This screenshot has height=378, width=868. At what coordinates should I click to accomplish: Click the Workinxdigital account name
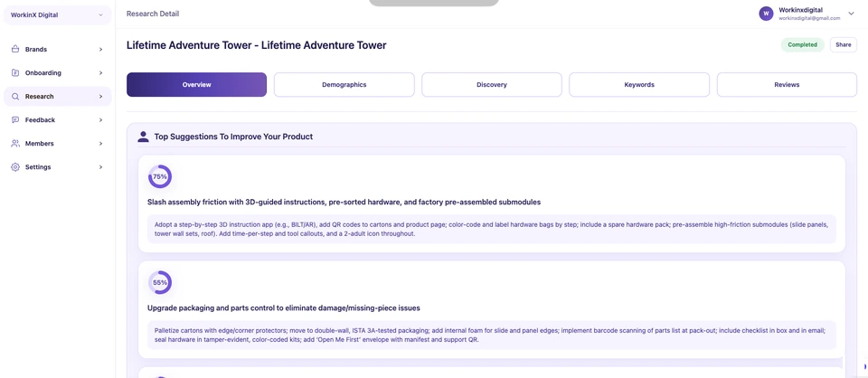click(x=800, y=10)
